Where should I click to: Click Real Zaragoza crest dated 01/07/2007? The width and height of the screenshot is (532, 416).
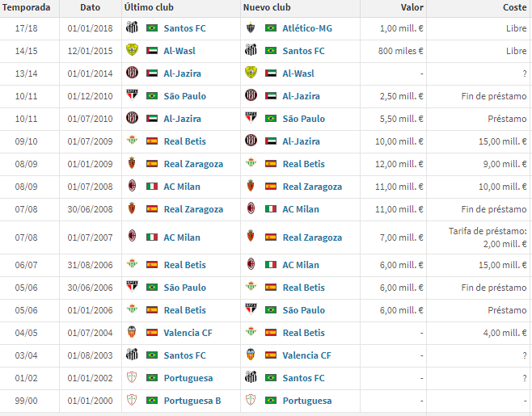click(x=251, y=237)
